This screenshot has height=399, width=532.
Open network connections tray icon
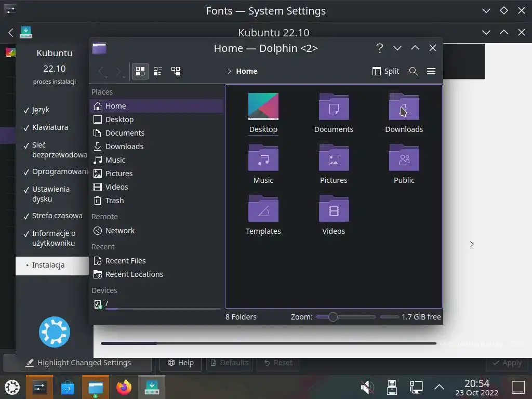[x=416, y=387]
